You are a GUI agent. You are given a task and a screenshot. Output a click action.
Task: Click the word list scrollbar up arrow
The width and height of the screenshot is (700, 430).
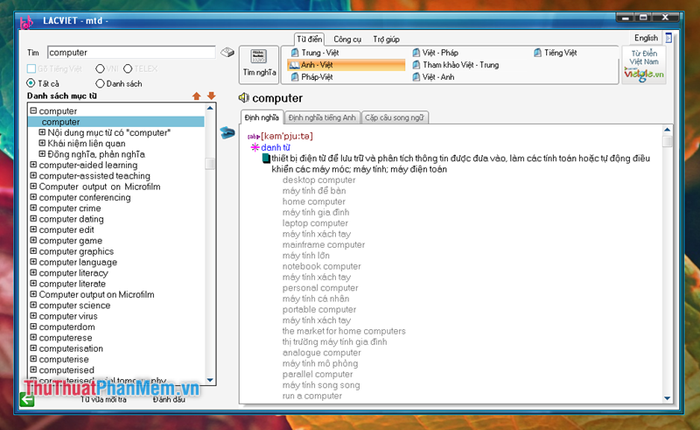(210, 109)
